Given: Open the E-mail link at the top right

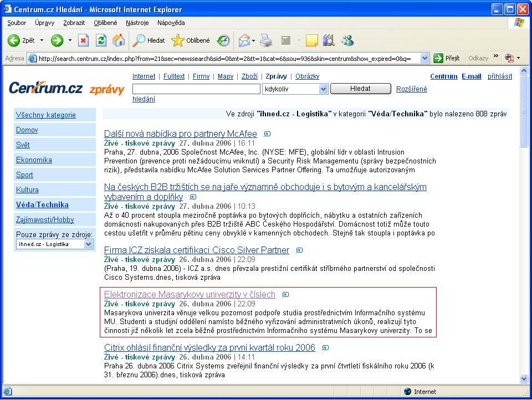Looking at the screenshot, I should coord(471,76).
